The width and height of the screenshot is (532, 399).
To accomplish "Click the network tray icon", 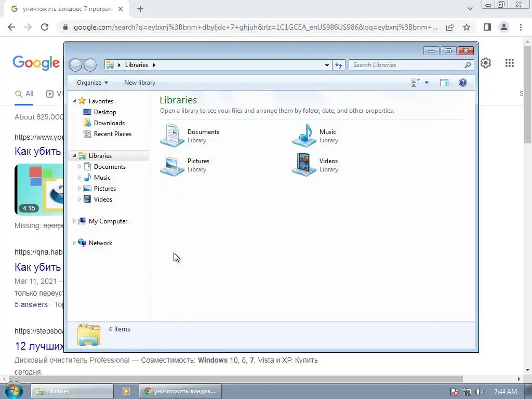I will pos(467,392).
